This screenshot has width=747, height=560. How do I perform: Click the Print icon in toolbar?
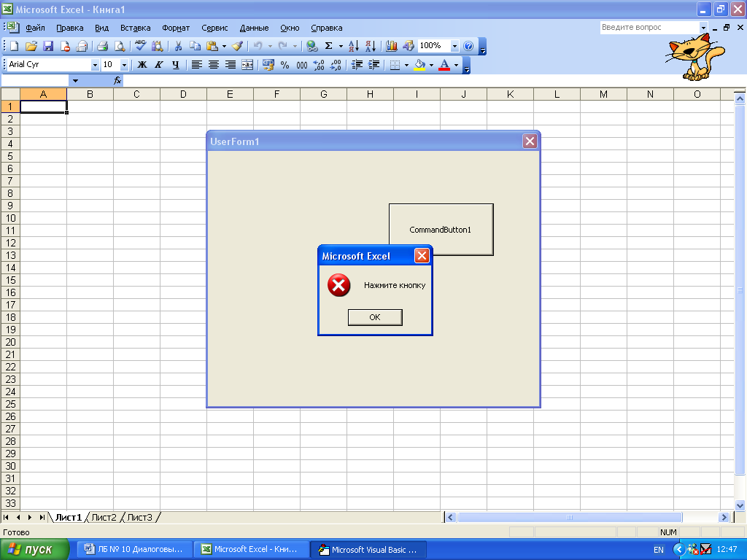[102, 46]
